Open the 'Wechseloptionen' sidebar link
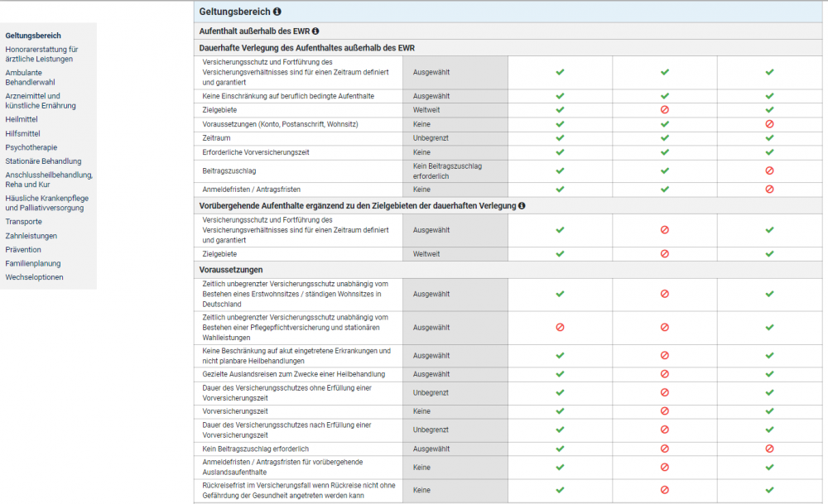Viewport: 828px width, 504px height. 34,277
